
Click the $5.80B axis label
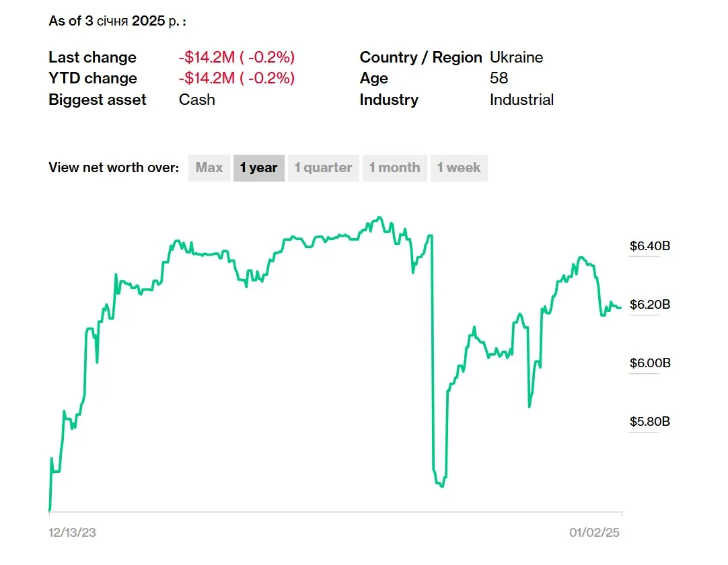tap(650, 422)
